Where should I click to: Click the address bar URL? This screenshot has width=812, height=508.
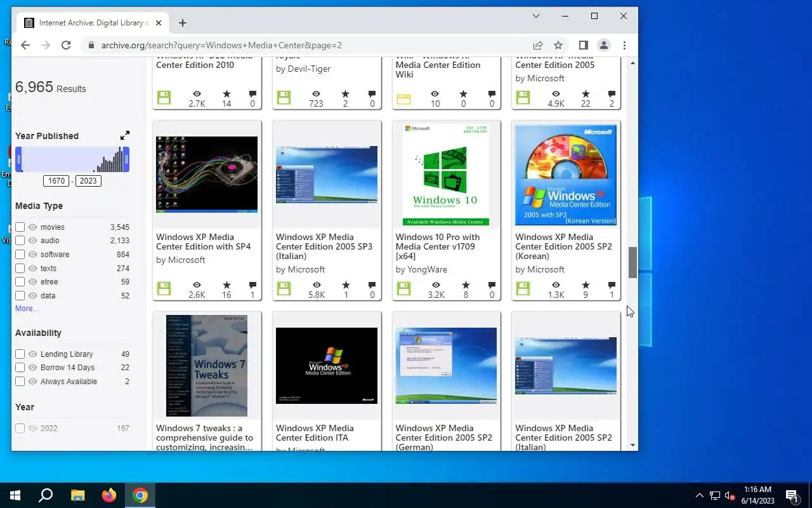click(x=221, y=45)
